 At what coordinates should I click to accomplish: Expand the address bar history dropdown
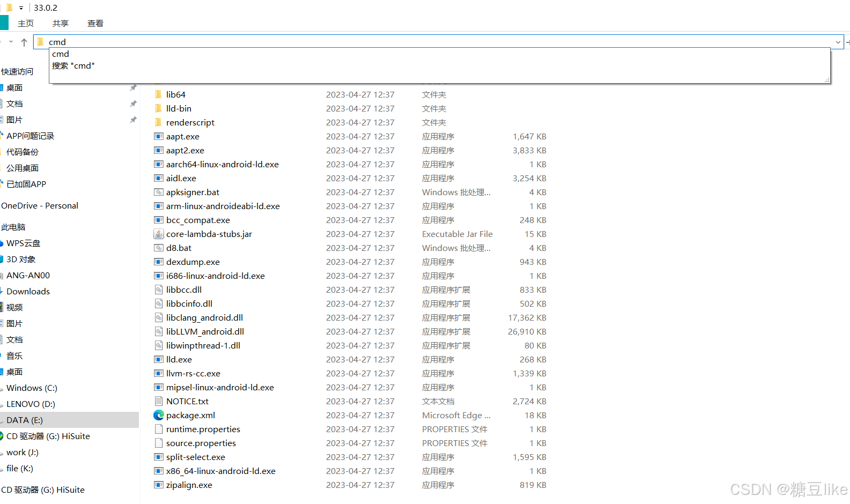838,42
